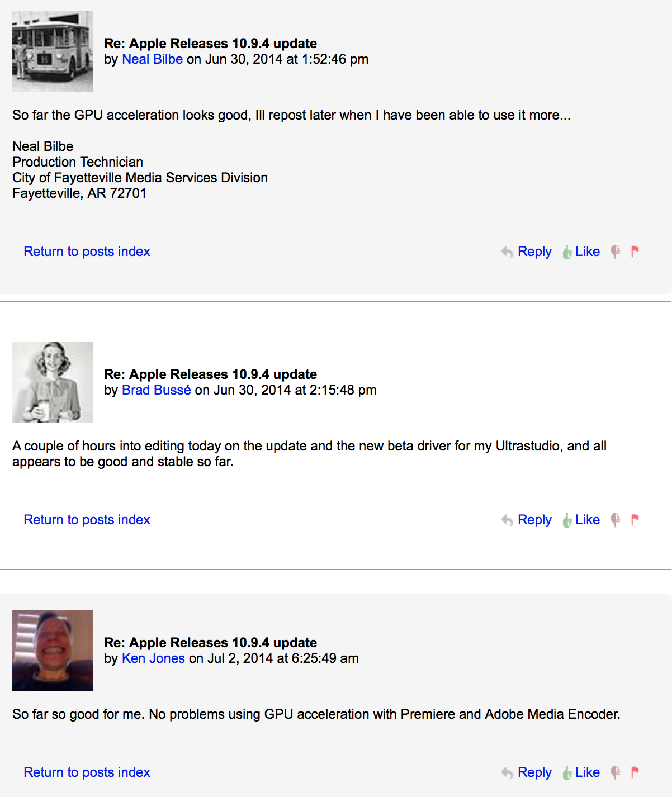This screenshot has width=672, height=797.
Task: Click Neal Bilbe's vintage bus avatar
Action: [53, 51]
